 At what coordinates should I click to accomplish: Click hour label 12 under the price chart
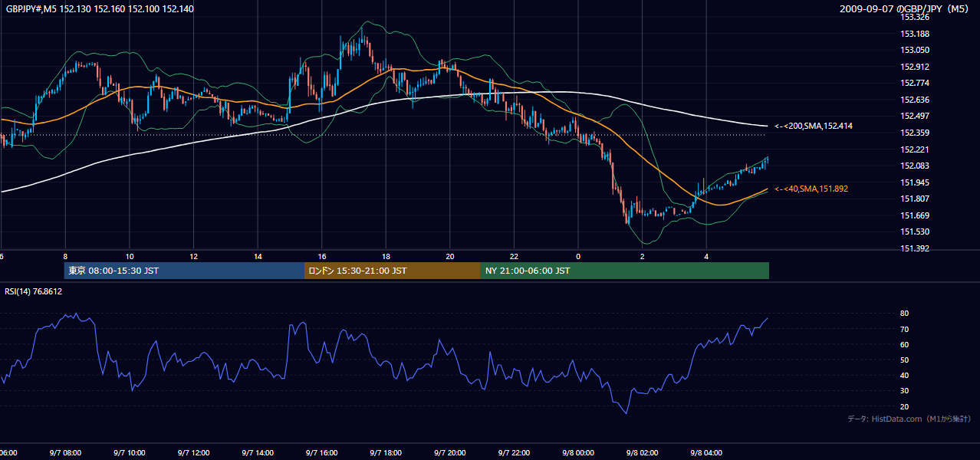pyautogui.click(x=193, y=256)
